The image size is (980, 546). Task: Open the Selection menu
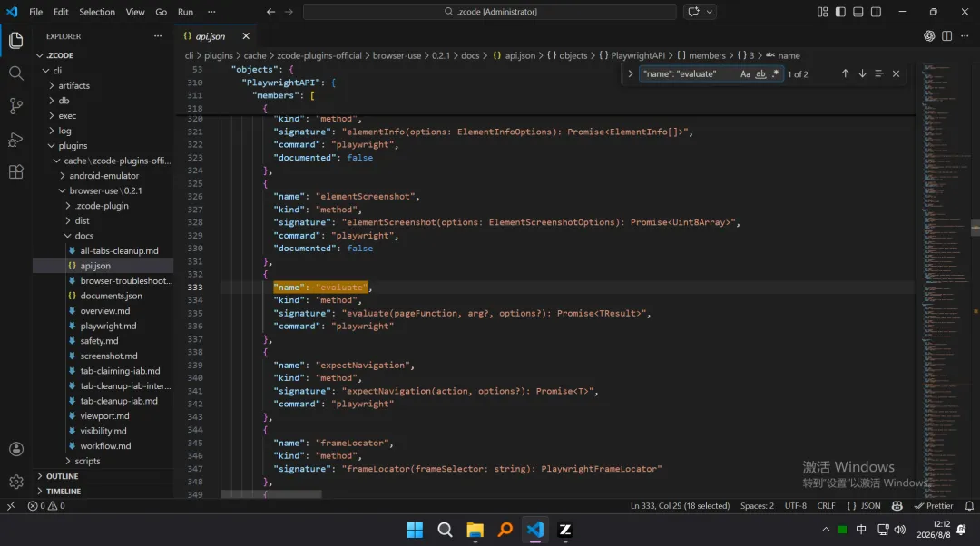coord(97,12)
